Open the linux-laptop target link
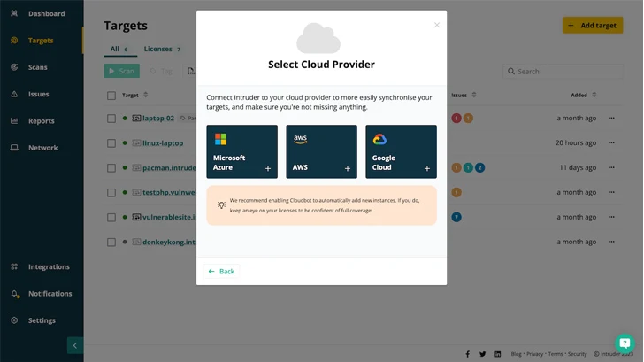 pos(163,143)
